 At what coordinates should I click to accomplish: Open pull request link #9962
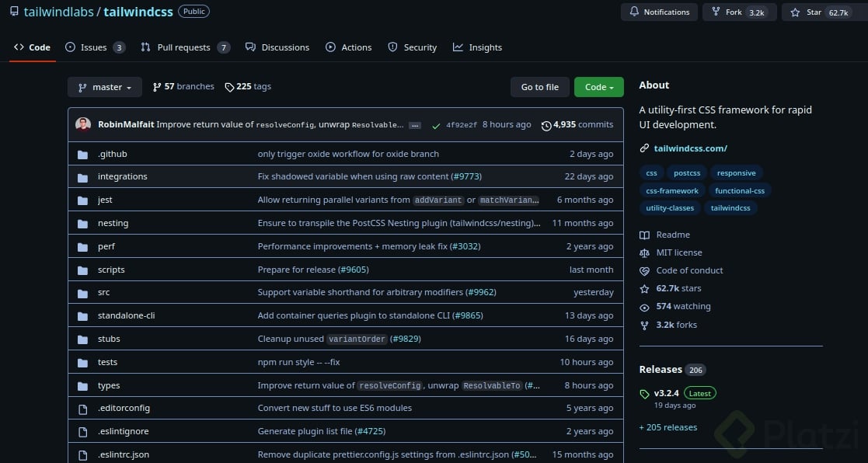pyautogui.click(x=481, y=292)
